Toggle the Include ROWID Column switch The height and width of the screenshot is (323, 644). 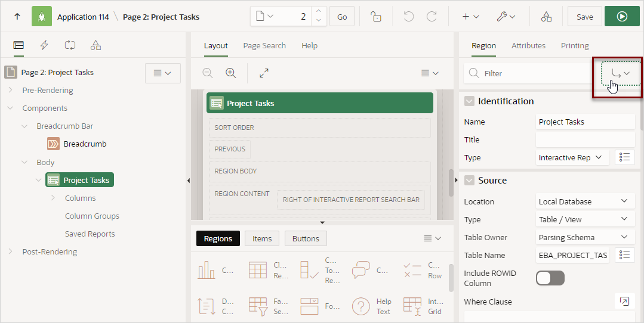click(x=550, y=278)
